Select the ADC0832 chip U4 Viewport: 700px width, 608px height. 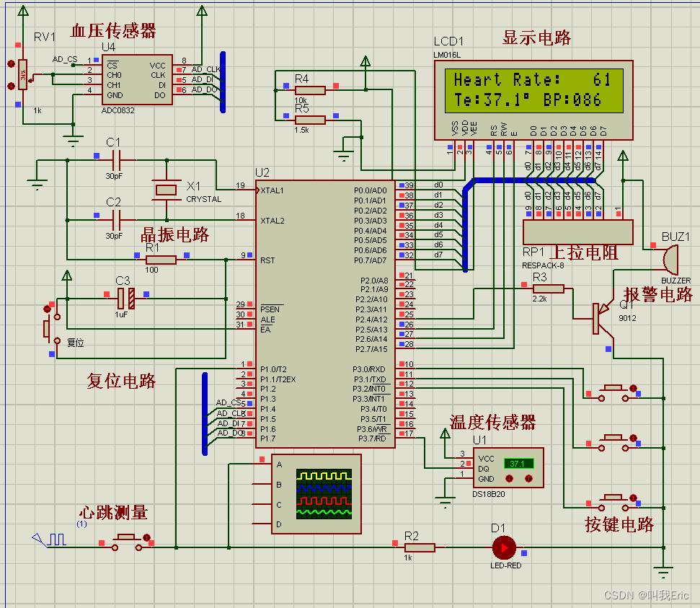tap(137, 80)
